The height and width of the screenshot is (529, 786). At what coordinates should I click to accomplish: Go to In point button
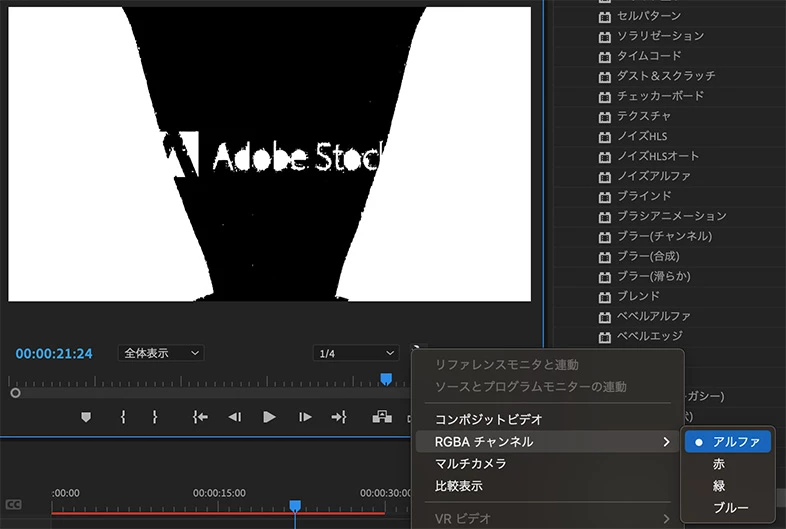[200, 417]
